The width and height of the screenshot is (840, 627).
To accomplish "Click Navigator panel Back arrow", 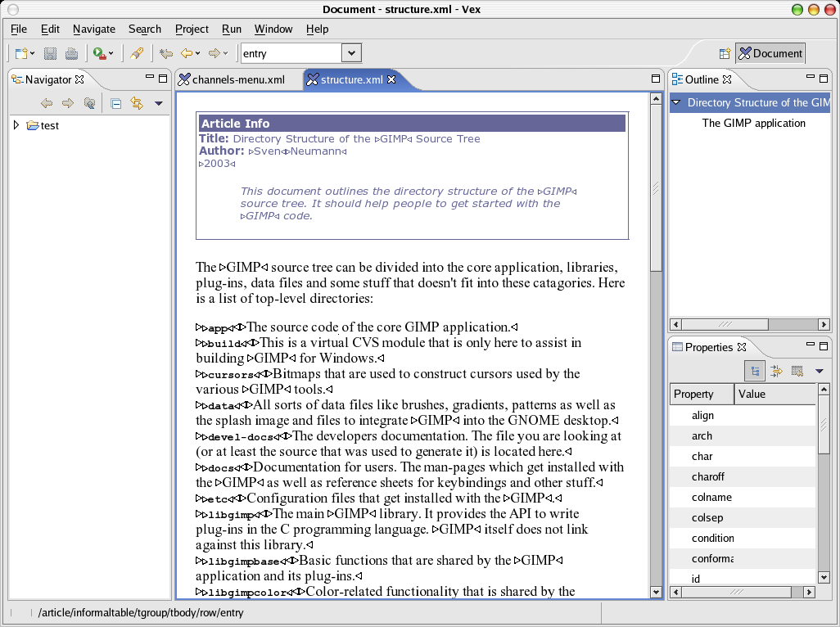I will [x=47, y=103].
